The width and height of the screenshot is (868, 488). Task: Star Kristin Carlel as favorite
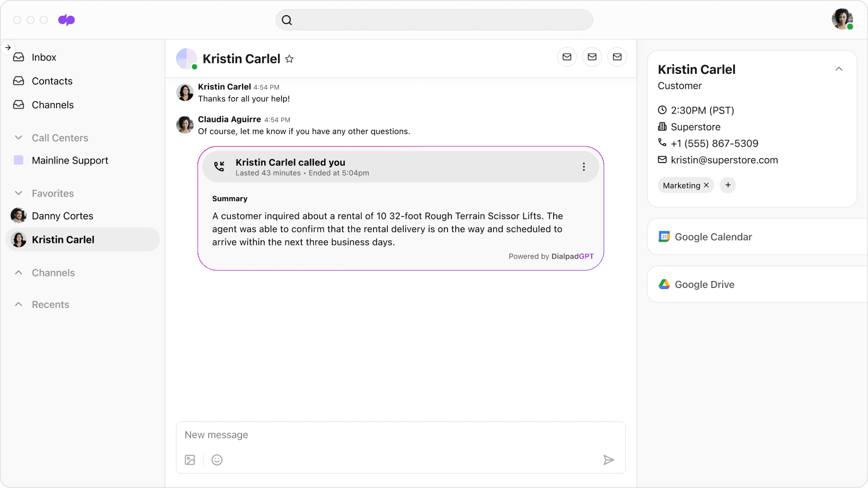pyautogui.click(x=289, y=59)
